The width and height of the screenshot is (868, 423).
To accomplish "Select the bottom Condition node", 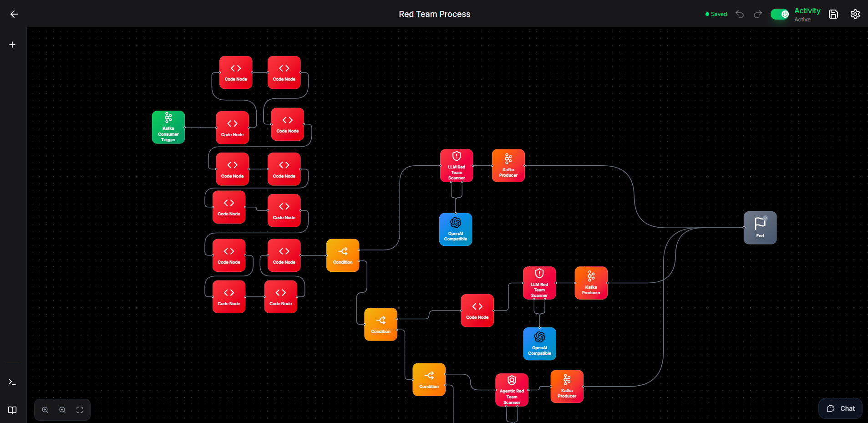I will pos(429,380).
